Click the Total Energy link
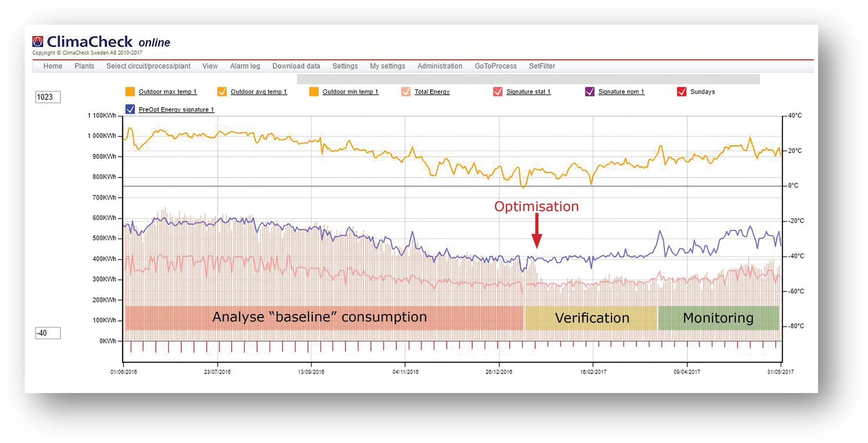The height and width of the screenshot is (443, 868). pos(431,92)
